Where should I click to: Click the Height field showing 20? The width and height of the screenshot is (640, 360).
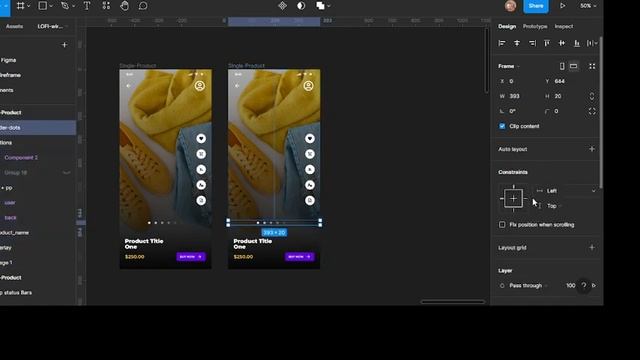click(x=563, y=96)
